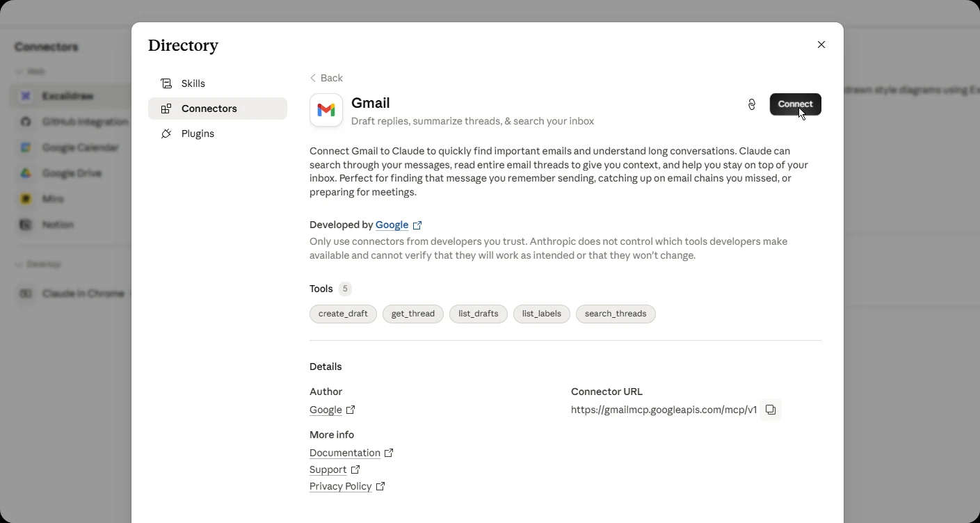Select Notion in background Connectors list
This screenshot has width=980, height=523.
click(70, 225)
